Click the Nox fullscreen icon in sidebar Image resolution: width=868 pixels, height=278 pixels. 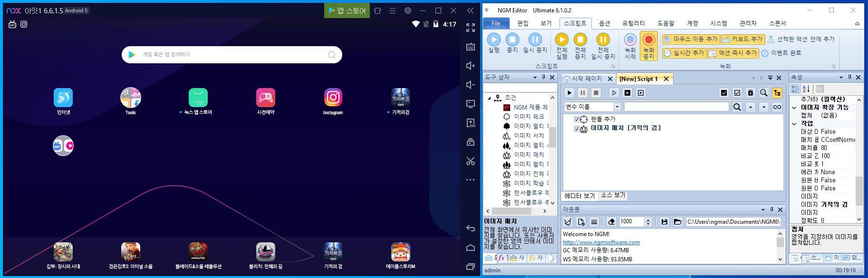471,28
